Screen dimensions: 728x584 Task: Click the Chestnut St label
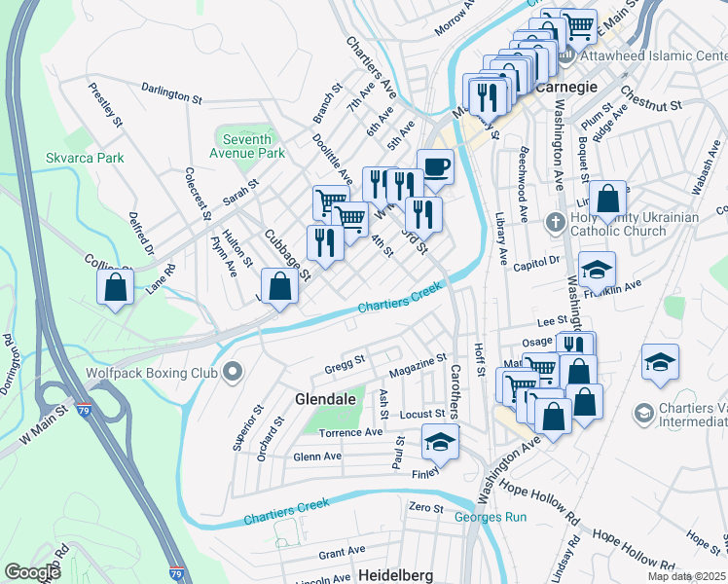(651, 99)
